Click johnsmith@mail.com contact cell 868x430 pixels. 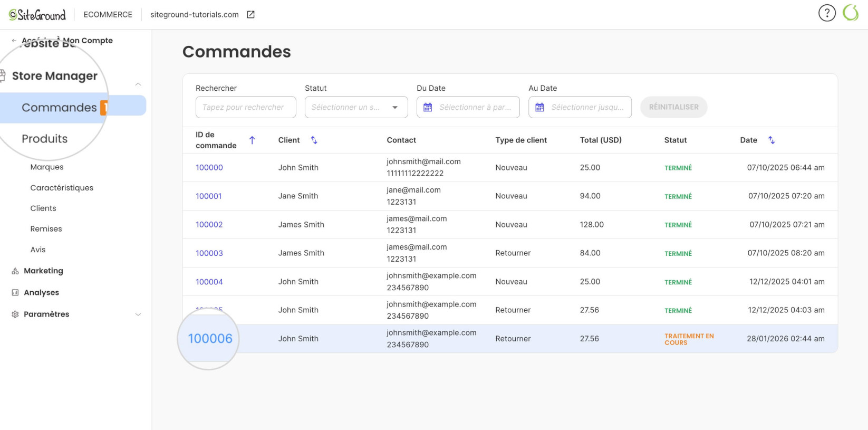click(423, 161)
